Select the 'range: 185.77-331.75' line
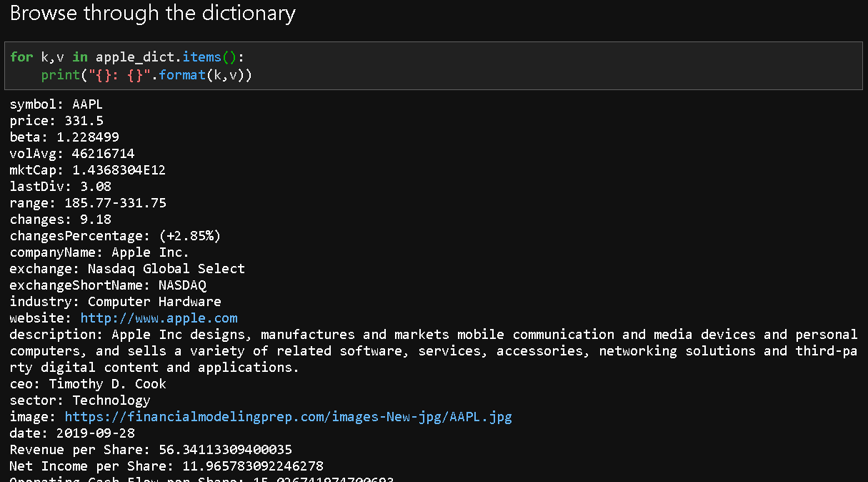The width and height of the screenshot is (868, 482). pyautogui.click(x=87, y=203)
